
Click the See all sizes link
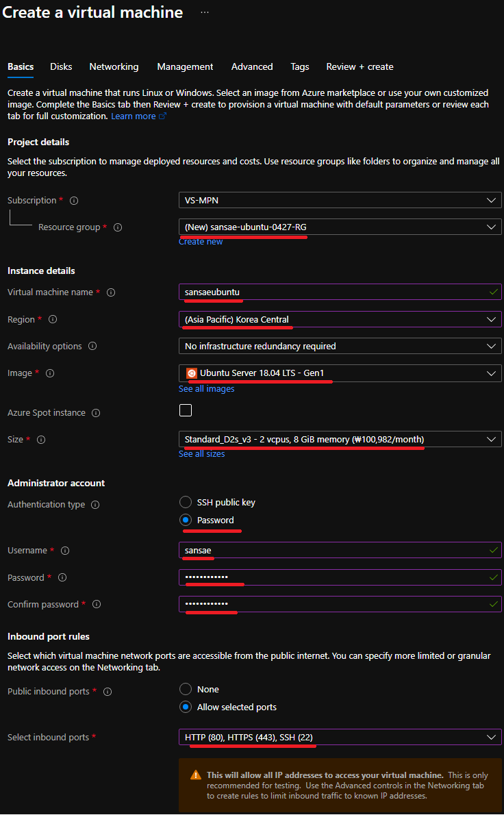tap(201, 454)
